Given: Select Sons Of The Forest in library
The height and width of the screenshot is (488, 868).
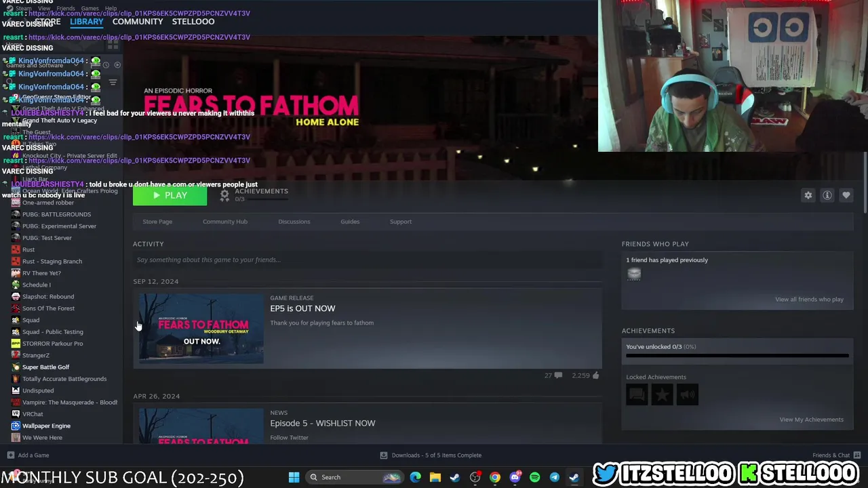Looking at the screenshot, I should tap(48, 308).
